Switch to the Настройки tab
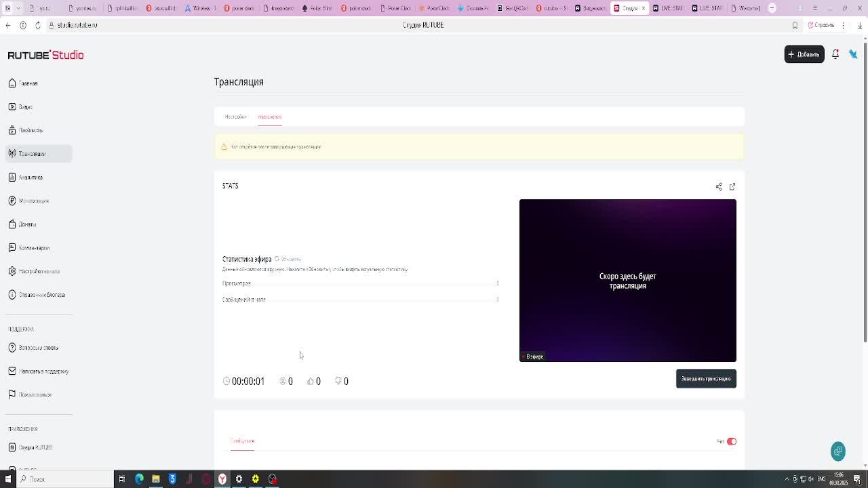 235,117
